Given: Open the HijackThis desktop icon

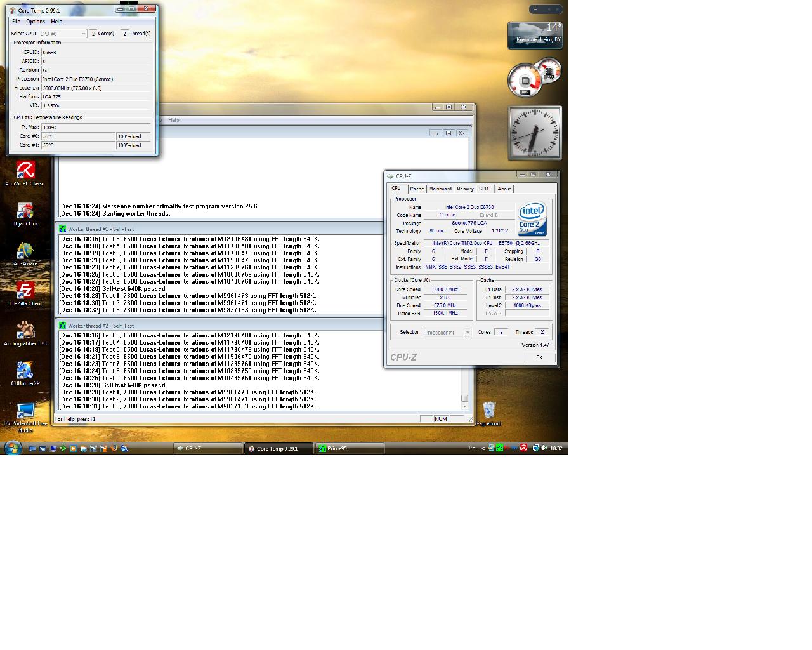Looking at the screenshot, I should tap(25, 215).
